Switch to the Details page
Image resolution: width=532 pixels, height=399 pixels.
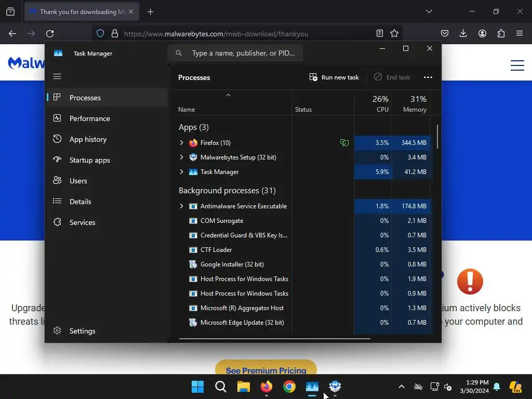107,202
